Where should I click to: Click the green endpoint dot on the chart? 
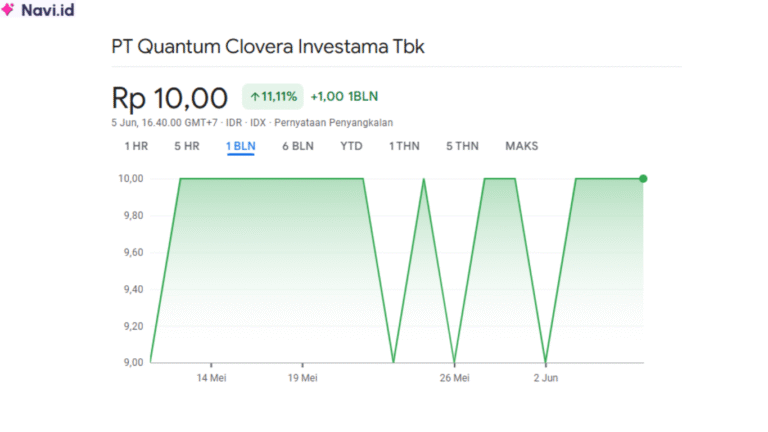click(x=643, y=179)
